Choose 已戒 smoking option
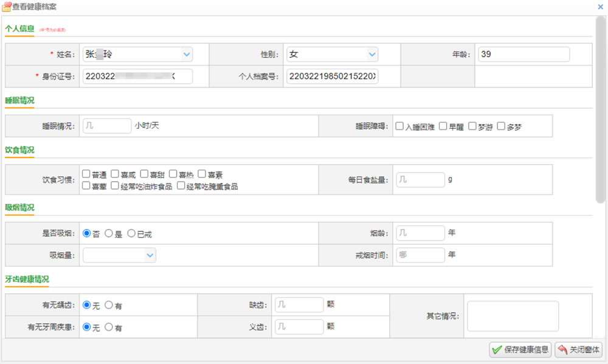The height and width of the screenshot is (364, 608). pos(131,233)
